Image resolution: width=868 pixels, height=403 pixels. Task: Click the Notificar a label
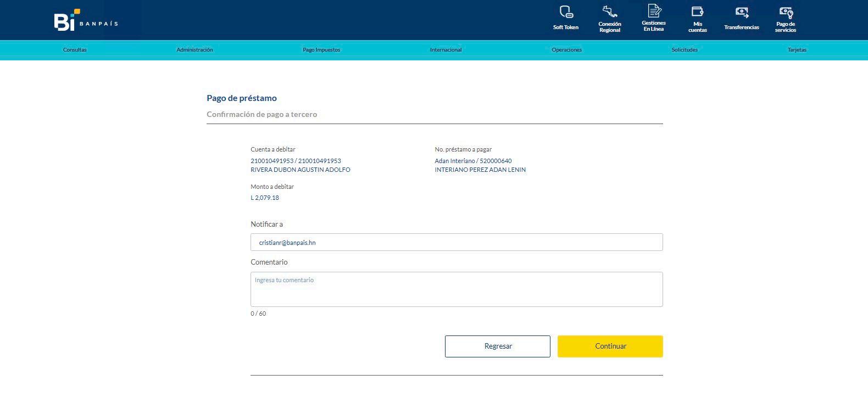click(266, 224)
